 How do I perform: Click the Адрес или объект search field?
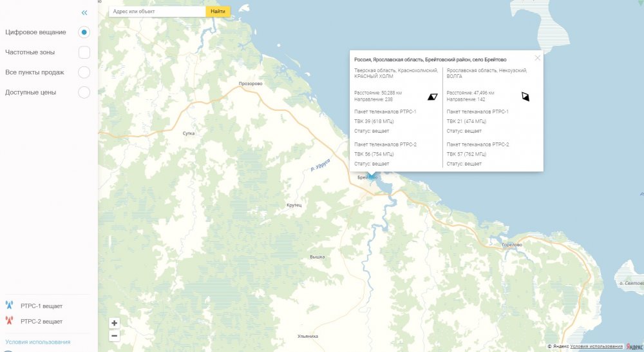156,11
